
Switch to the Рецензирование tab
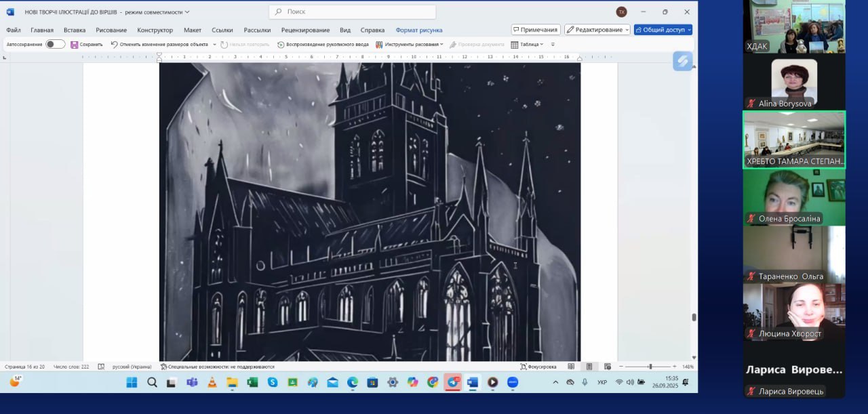(x=305, y=30)
